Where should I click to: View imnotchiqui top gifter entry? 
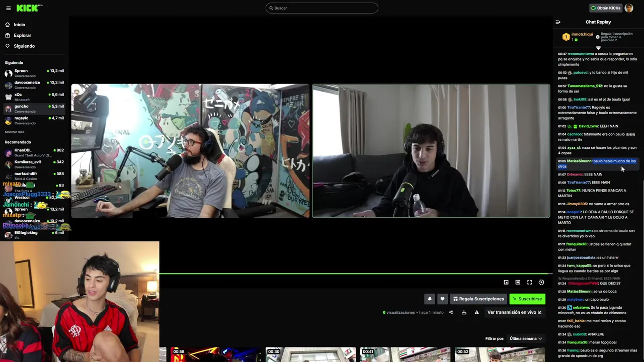(578, 37)
